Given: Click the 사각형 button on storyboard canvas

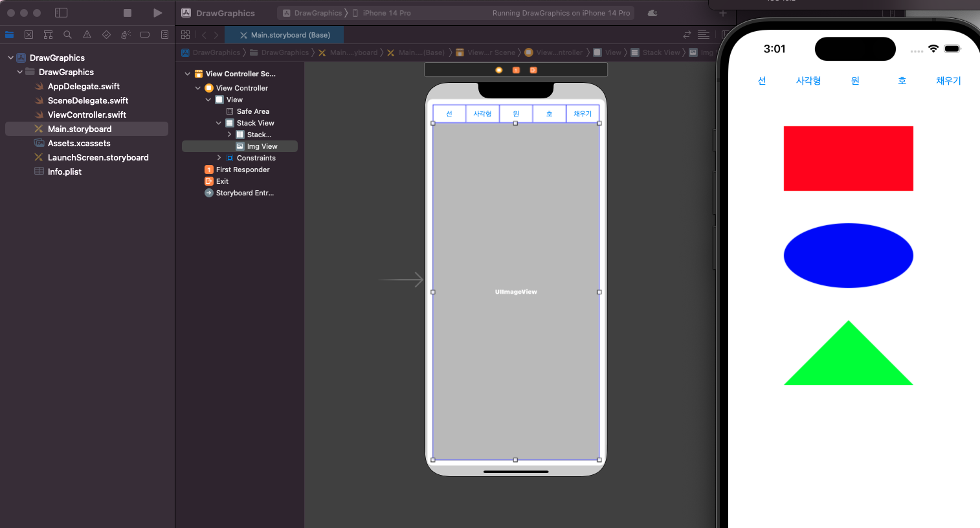Looking at the screenshot, I should 482,114.
